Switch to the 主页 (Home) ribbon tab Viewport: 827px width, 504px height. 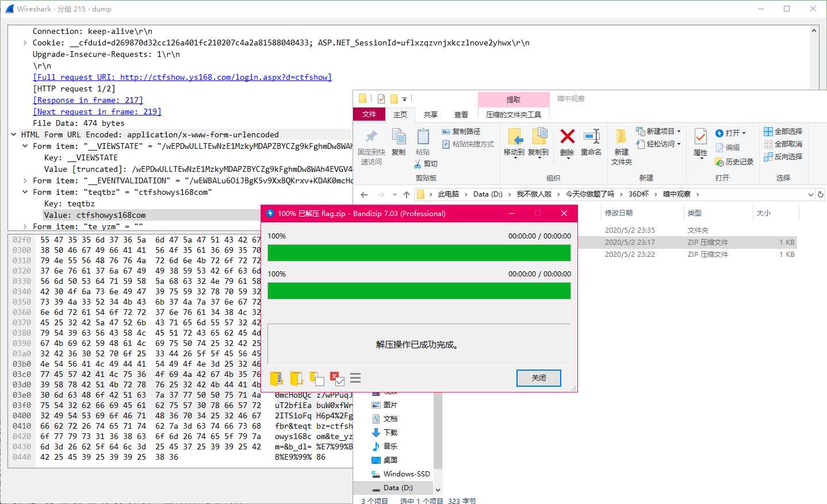click(x=400, y=114)
